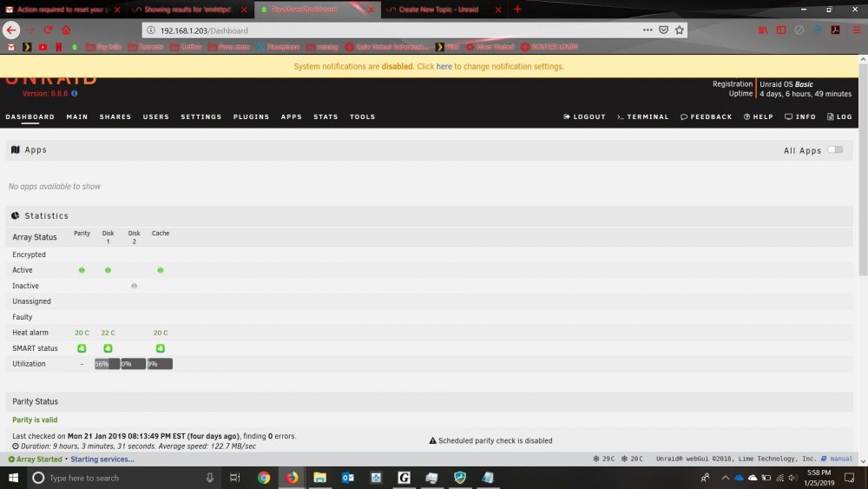Open the STATS page

[325, 117]
